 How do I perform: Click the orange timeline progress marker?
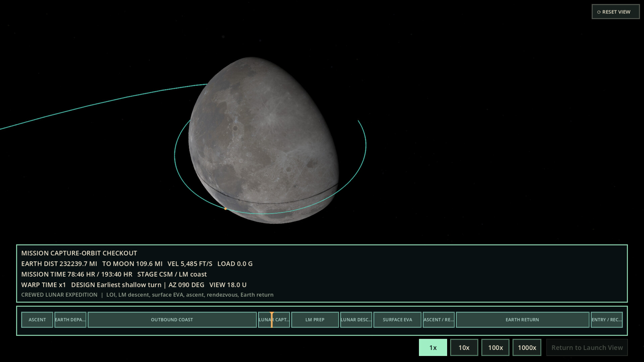pyautogui.click(x=272, y=320)
